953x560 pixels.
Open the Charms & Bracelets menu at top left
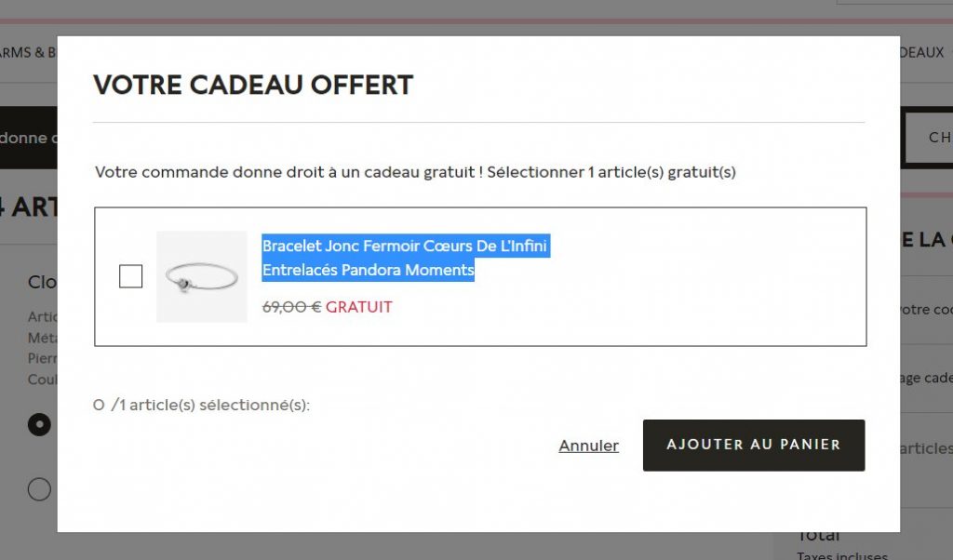28,53
